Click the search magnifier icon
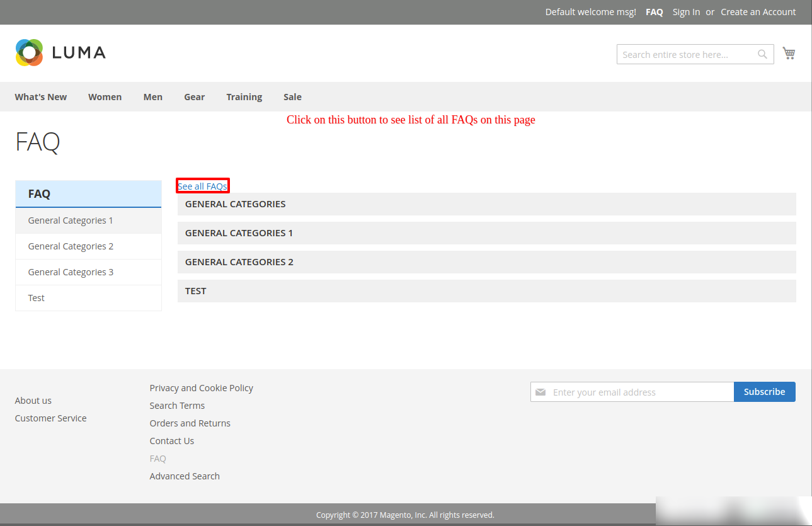812x526 pixels. pyautogui.click(x=762, y=55)
